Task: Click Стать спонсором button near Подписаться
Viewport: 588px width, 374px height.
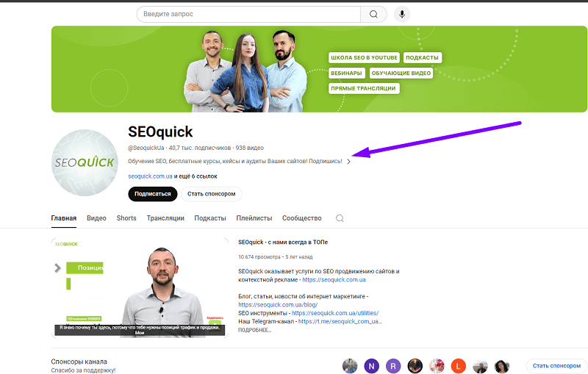Action: pos(212,194)
